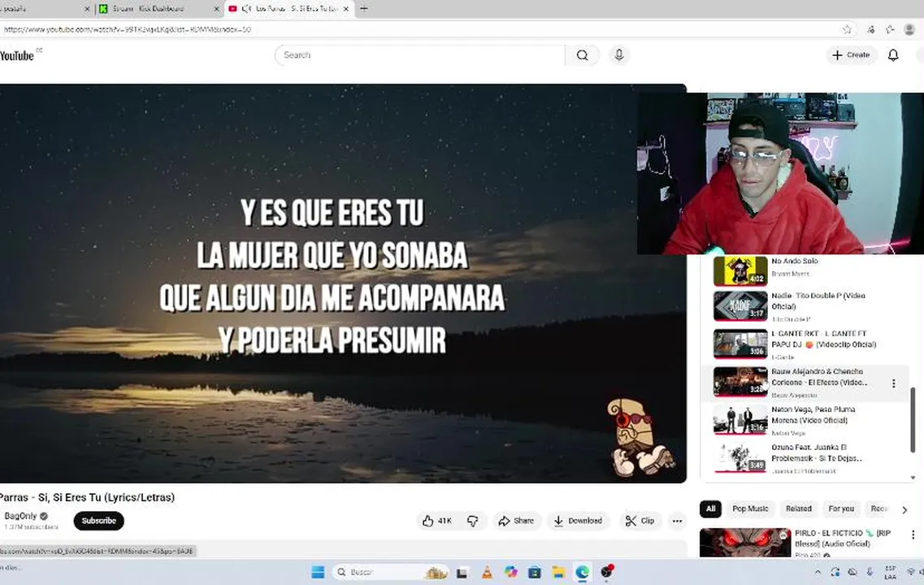Click the sync tray icon
The width and height of the screenshot is (924, 585).
[x=835, y=572]
